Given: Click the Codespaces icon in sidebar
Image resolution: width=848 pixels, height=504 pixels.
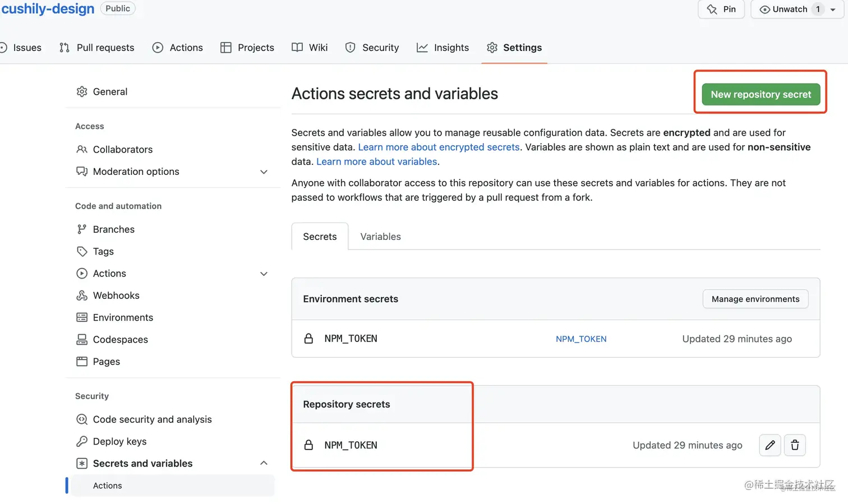Looking at the screenshot, I should coord(82,340).
